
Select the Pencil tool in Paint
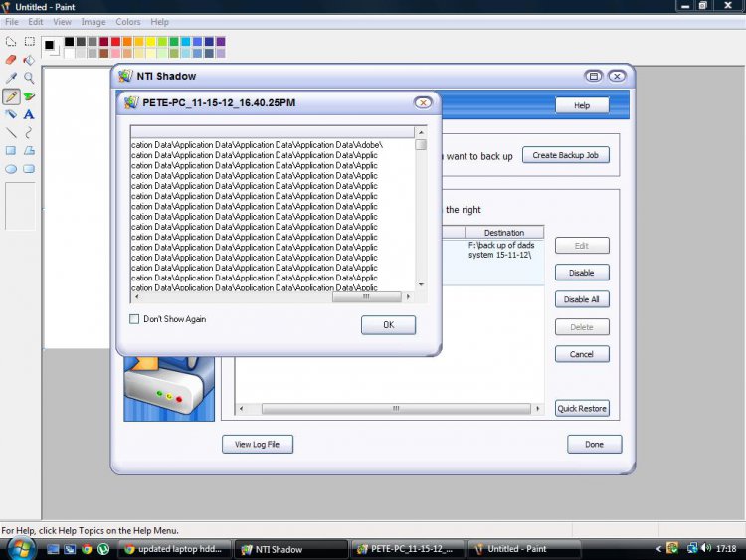pyautogui.click(x=11, y=96)
